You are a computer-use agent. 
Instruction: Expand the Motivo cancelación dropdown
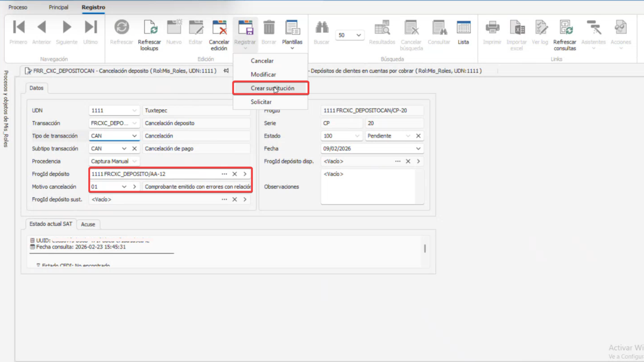(x=124, y=187)
